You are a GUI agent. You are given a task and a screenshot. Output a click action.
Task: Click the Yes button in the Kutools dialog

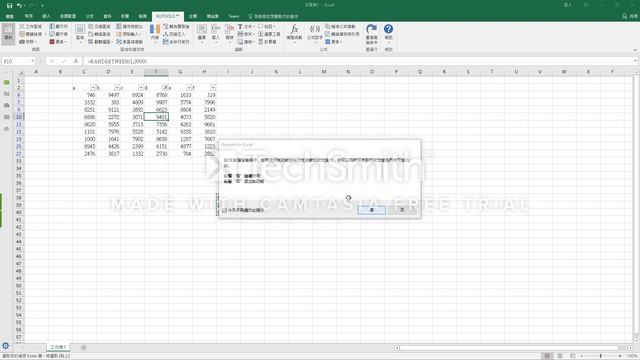[x=371, y=210]
